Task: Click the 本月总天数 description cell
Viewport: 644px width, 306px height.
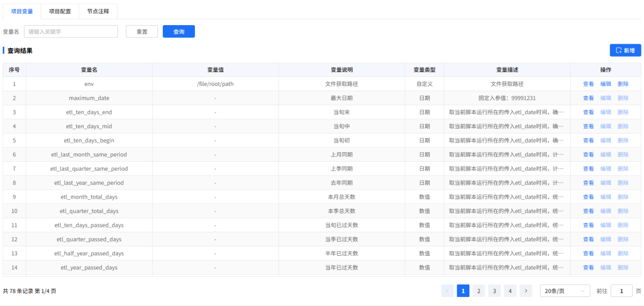Action: tap(342, 197)
